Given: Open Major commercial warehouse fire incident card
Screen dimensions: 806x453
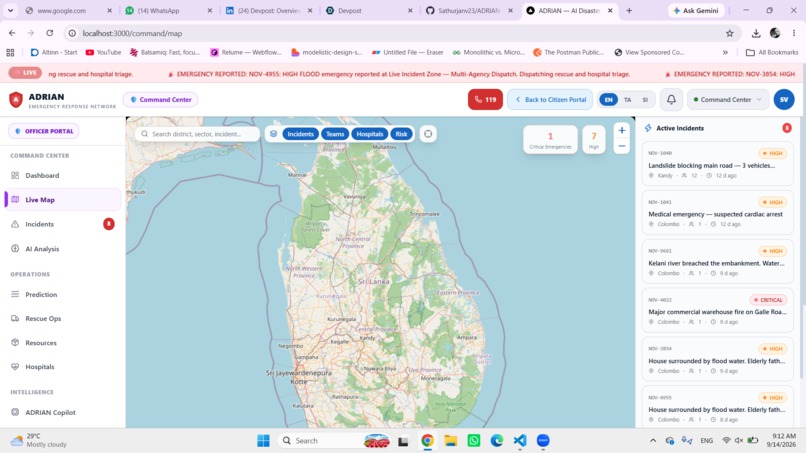Looking at the screenshot, I should (x=717, y=311).
